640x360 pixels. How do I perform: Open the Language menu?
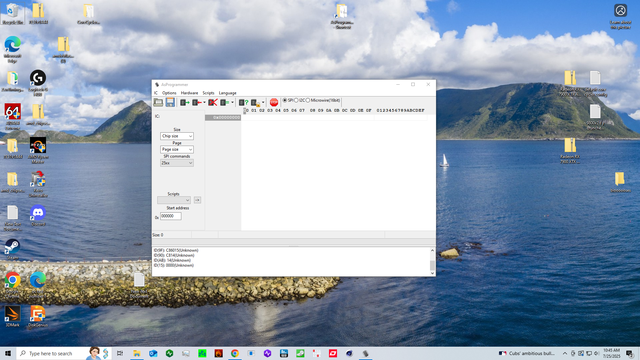point(227,93)
